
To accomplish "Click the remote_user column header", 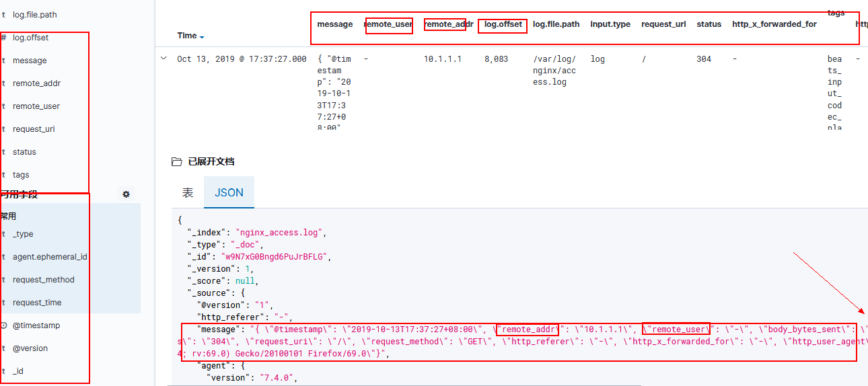I will pos(388,24).
